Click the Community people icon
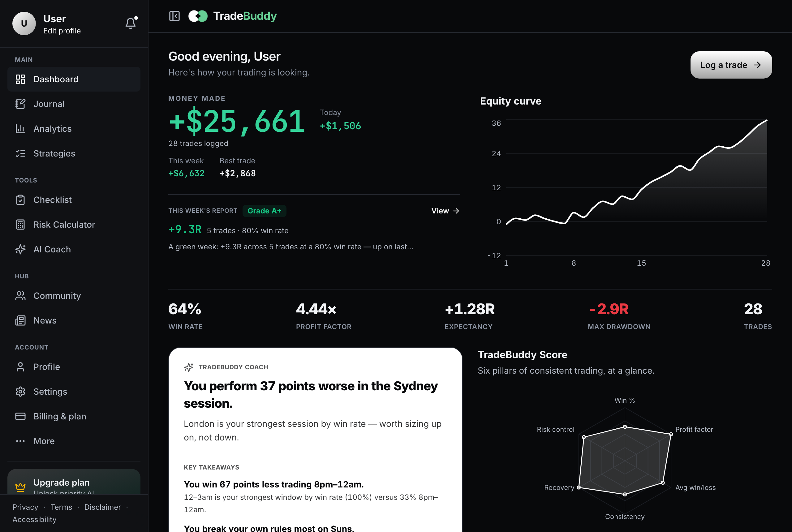The width and height of the screenshot is (792, 532). (20, 296)
